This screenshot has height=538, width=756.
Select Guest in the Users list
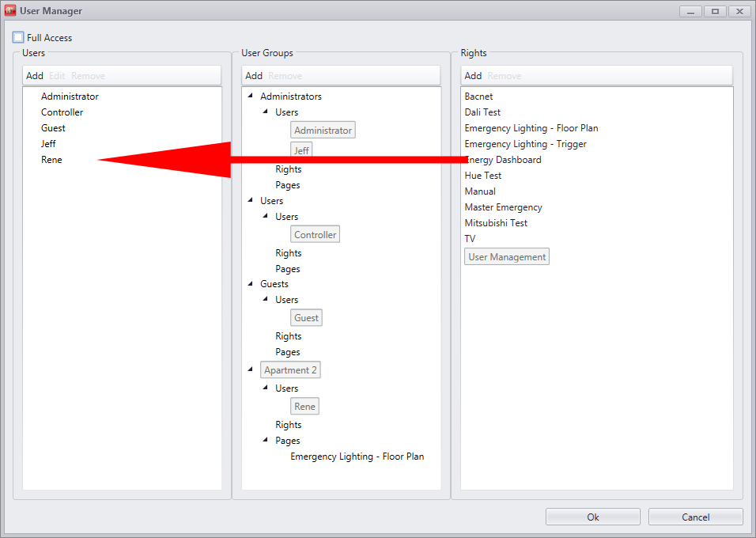[53, 128]
